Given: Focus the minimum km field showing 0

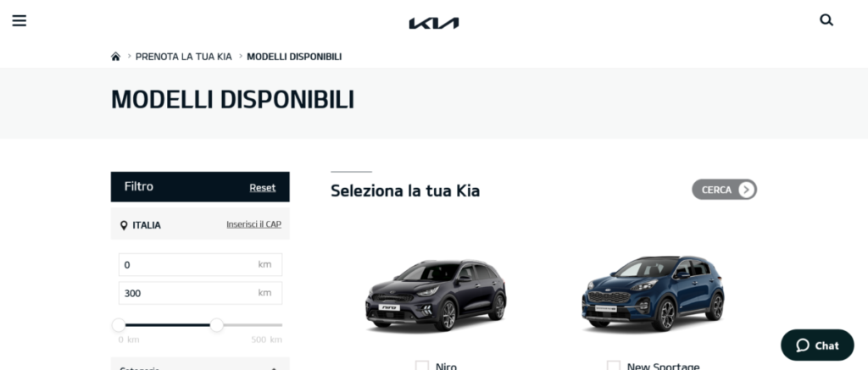Looking at the screenshot, I should [x=200, y=264].
